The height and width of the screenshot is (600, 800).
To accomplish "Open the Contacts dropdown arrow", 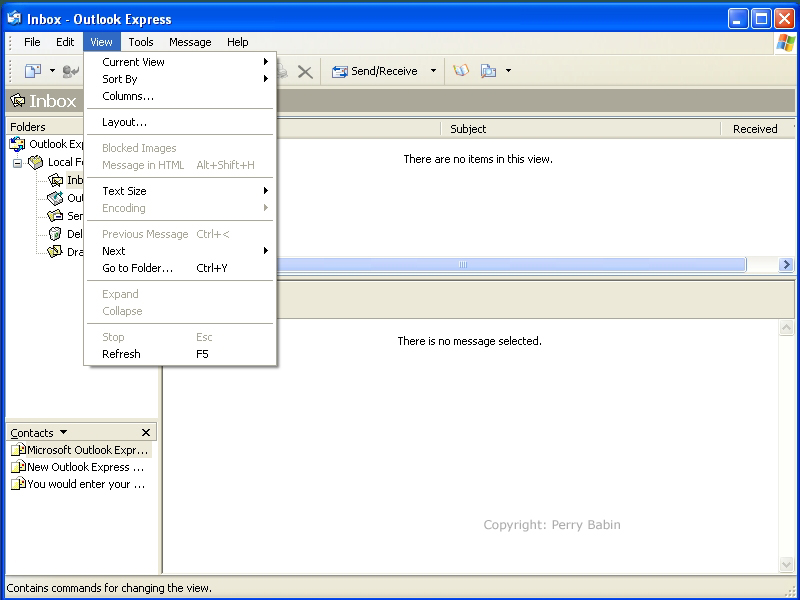I will pos(64,432).
